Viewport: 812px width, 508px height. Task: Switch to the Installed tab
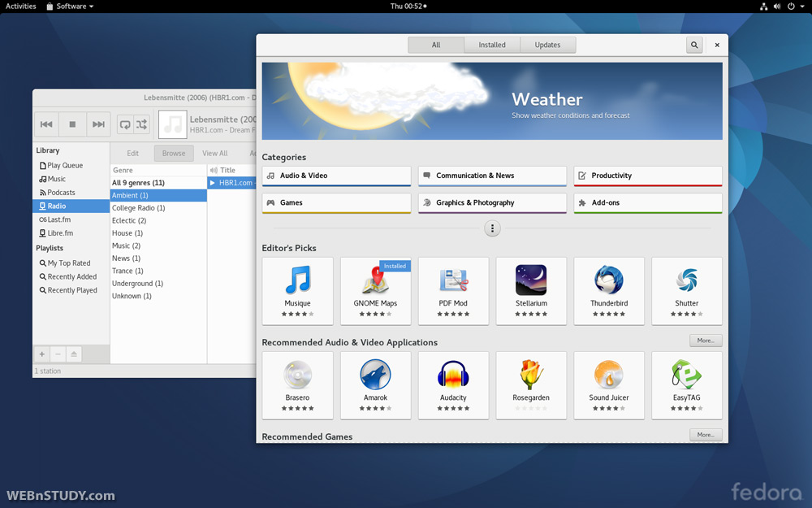(492, 45)
